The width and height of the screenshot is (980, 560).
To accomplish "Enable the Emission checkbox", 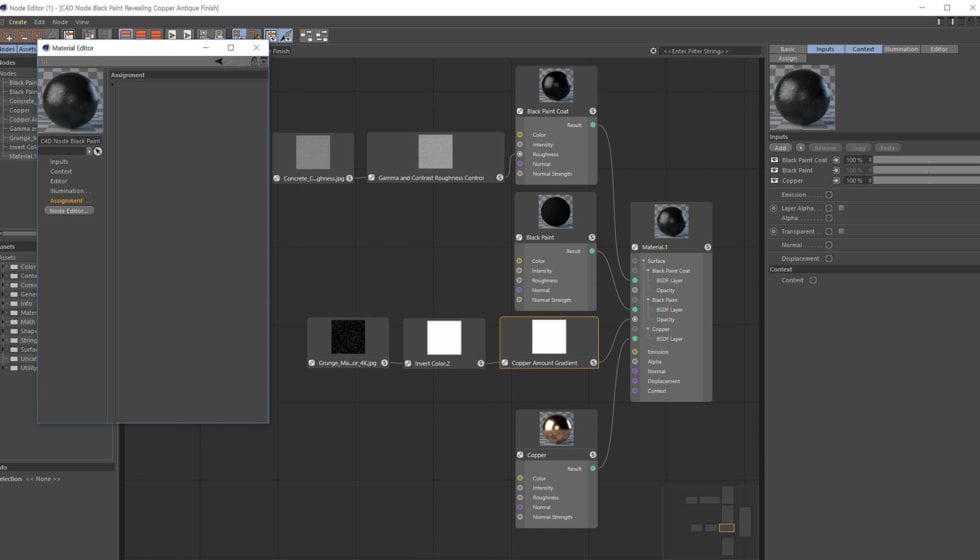I will [x=829, y=195].
